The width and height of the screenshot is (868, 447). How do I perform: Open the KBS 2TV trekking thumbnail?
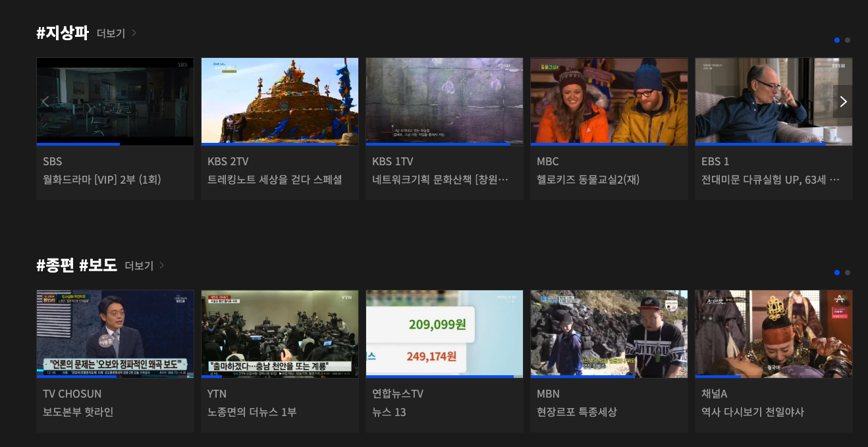[280, 101]
